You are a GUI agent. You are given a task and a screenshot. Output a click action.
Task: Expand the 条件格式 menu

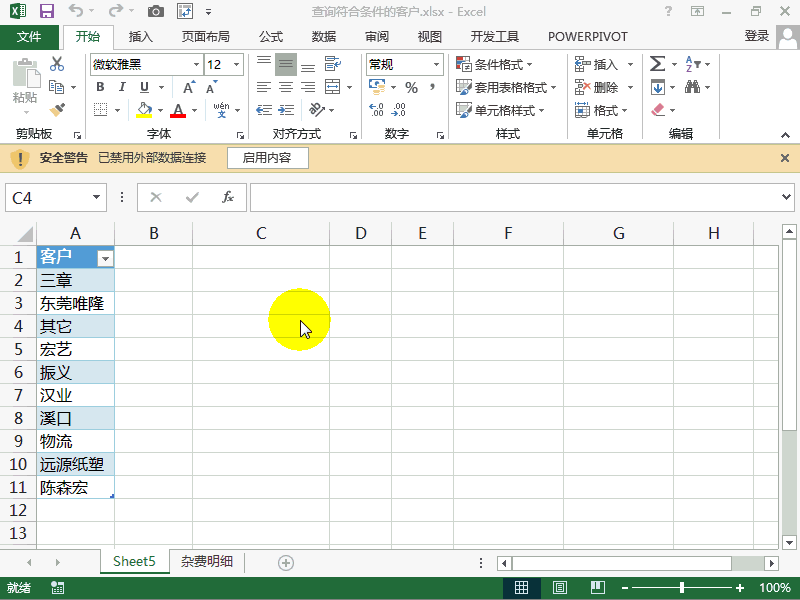tap(494, 64)
